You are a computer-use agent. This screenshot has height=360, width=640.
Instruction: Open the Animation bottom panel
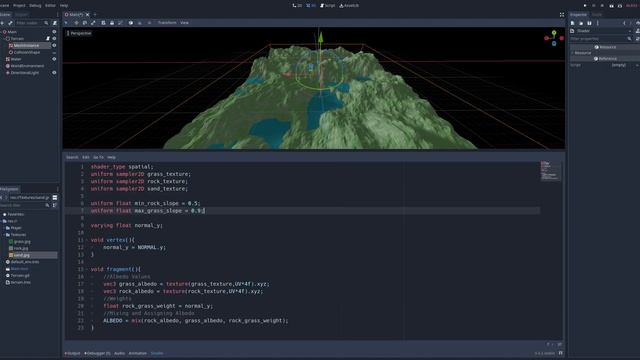(138, 353)
